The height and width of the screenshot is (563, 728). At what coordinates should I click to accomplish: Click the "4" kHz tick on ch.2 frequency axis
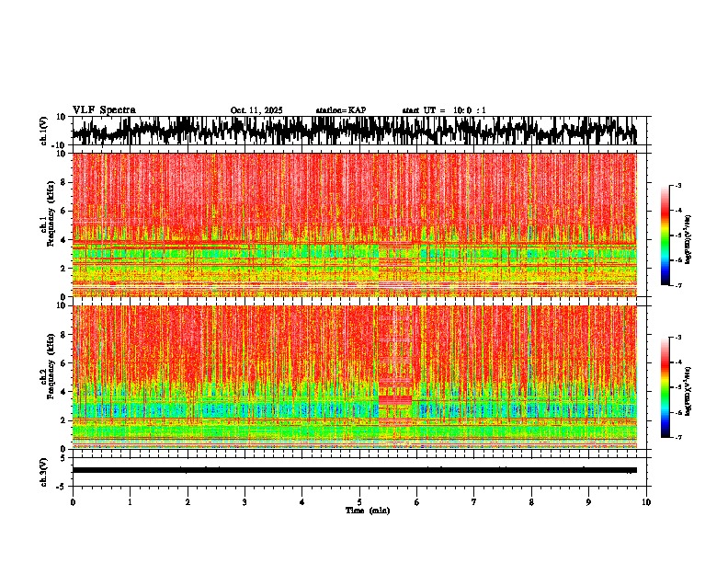pyautogui.click(x=63, y=392)
